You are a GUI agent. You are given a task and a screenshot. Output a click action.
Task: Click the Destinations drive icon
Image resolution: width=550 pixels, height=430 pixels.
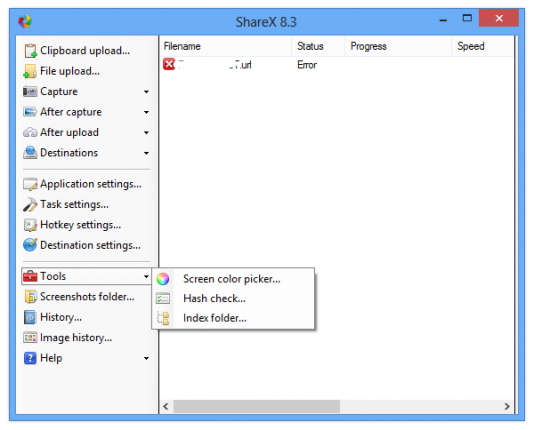point(30,153)
